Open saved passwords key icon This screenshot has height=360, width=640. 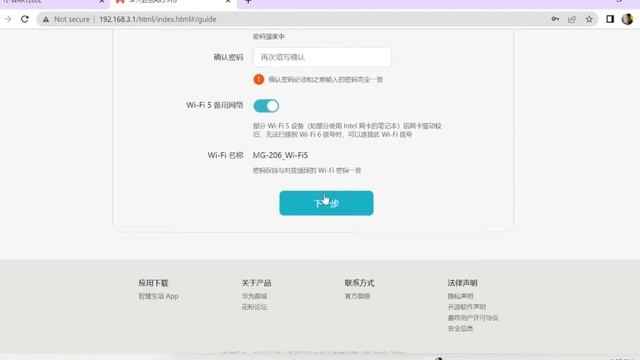click(x=555, y=19)
